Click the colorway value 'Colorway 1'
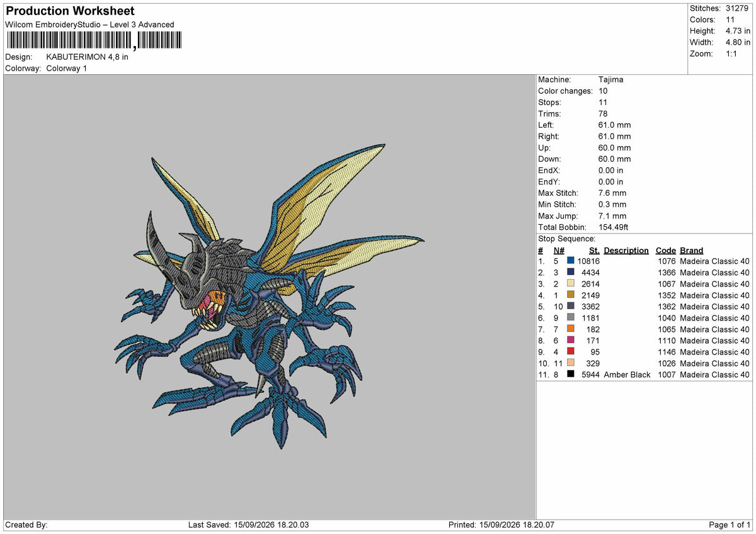Viewport: 756px width, 534px height. click(67, 68)
